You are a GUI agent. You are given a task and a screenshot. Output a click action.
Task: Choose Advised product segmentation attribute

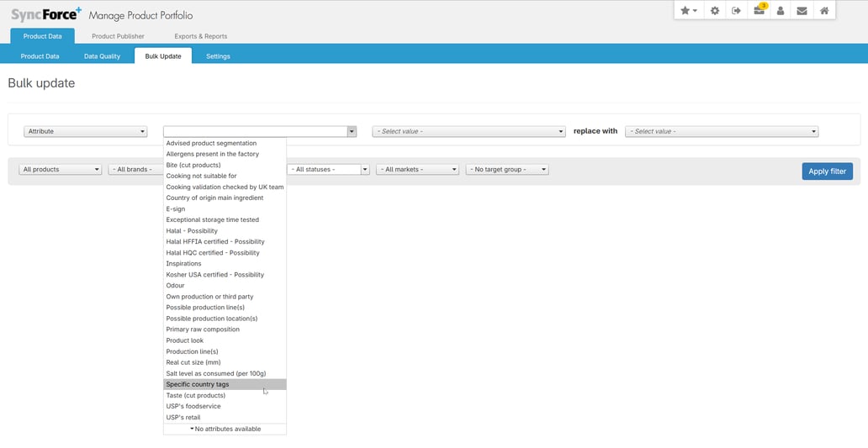pos(225,143)
